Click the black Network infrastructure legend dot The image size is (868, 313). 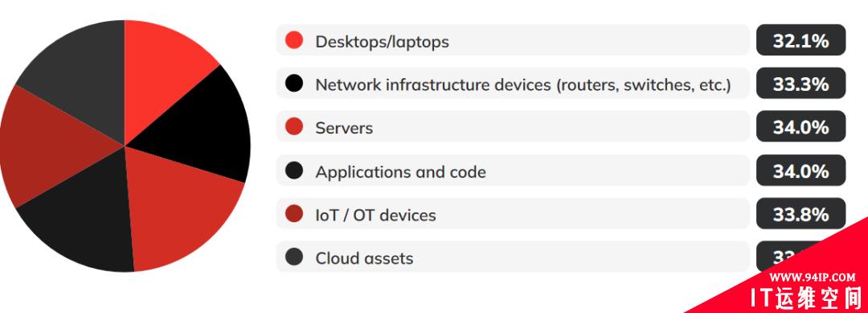(294, 83)
